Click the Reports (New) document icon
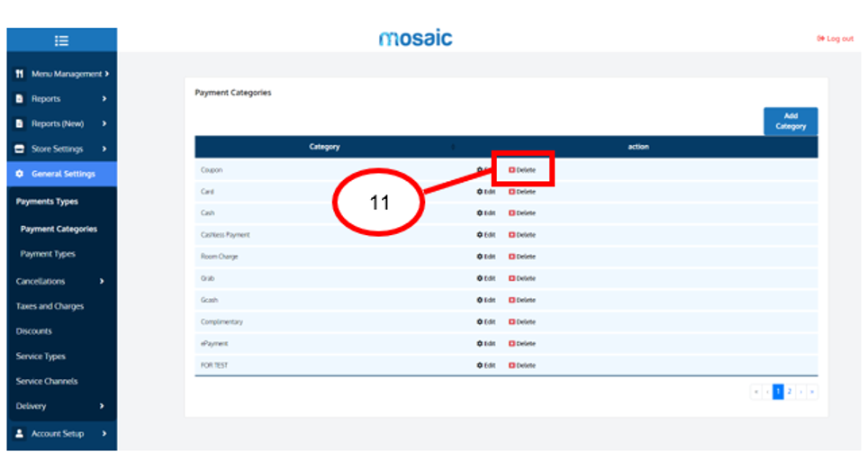Screen dimensions: 868x461 pyautogui.click(x=20, y=123)
